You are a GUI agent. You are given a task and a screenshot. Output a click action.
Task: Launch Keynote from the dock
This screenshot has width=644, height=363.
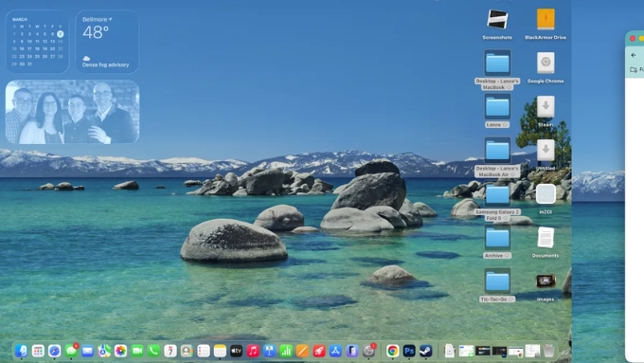[269, 351]
